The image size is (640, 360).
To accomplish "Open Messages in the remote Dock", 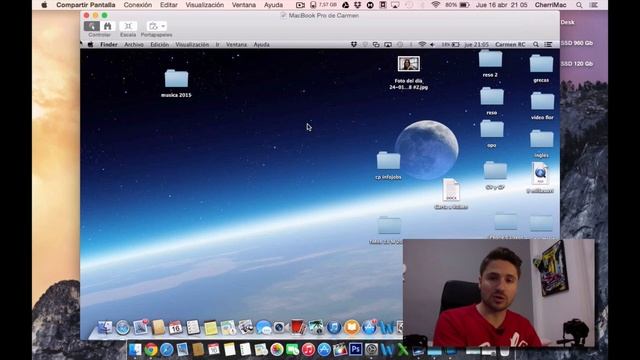I will coord(263,327).
